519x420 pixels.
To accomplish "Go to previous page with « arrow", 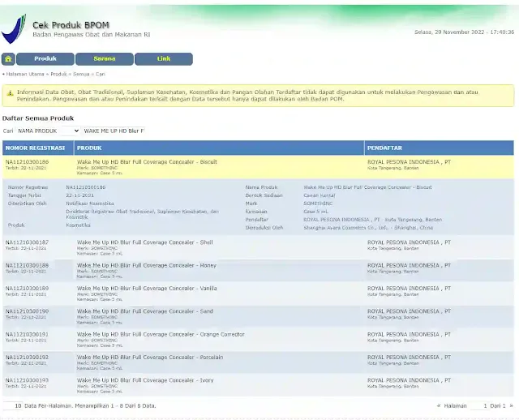I will pyautogui.click(x=439, y=405).
